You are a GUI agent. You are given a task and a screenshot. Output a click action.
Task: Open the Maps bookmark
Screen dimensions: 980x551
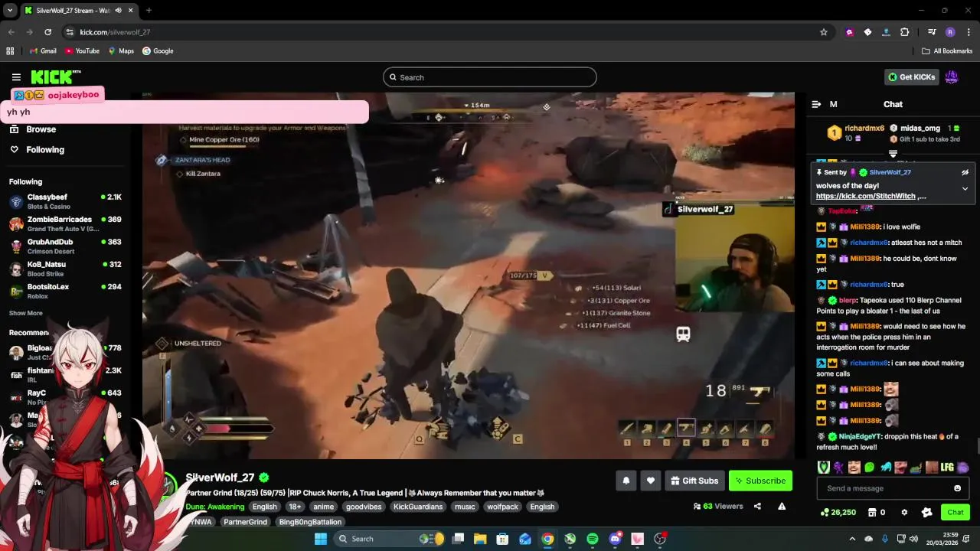[x=121, y=51]
